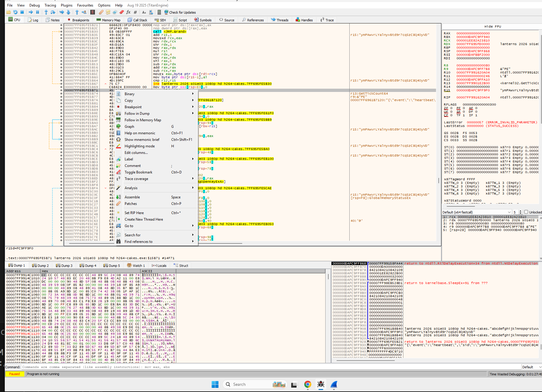Screen dimensions: 542x392
Task: Open the Scylla plugin icon
Action: (93, 12)
